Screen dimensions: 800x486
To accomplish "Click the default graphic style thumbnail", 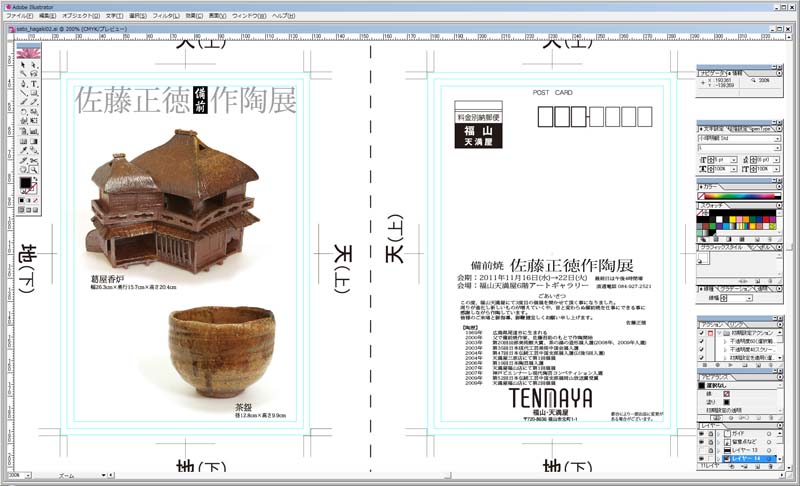I will coord(704,259).
